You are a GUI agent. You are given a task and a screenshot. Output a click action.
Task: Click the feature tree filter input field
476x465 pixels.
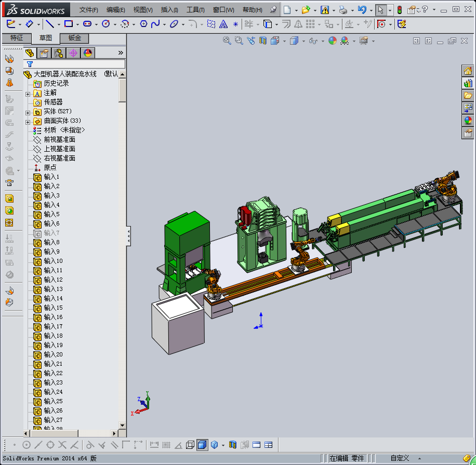click(78, 64)
